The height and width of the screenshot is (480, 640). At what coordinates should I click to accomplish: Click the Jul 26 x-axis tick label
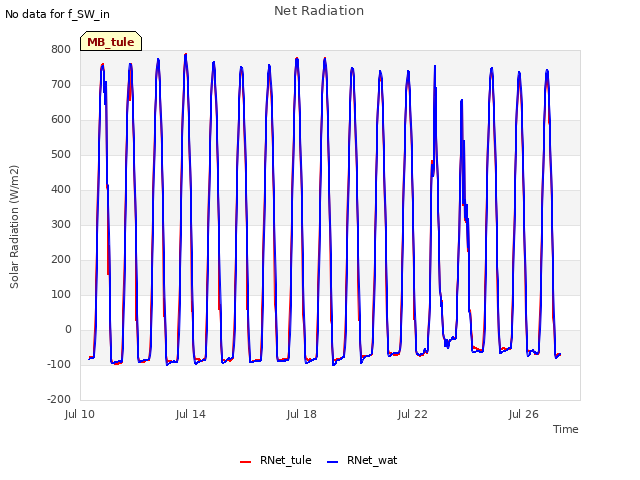[524, 414]
